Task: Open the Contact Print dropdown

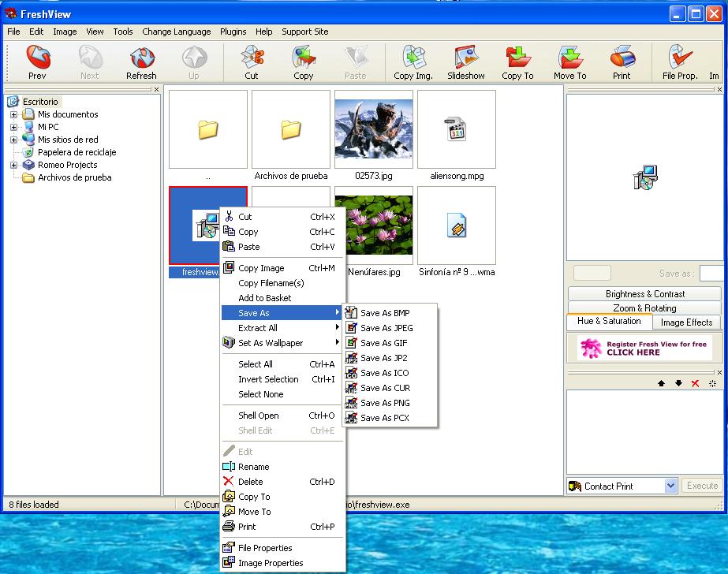Action: tap(670, 486)
